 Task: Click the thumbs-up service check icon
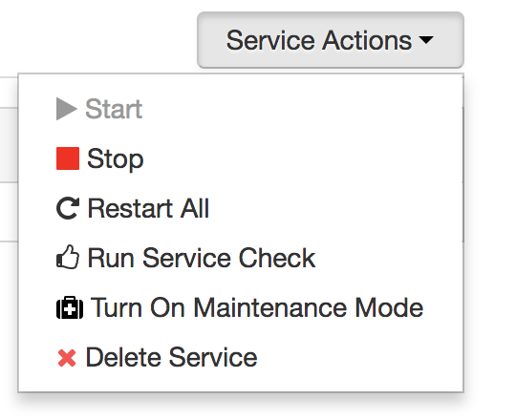pyautogui.click(x=68, y=257)
